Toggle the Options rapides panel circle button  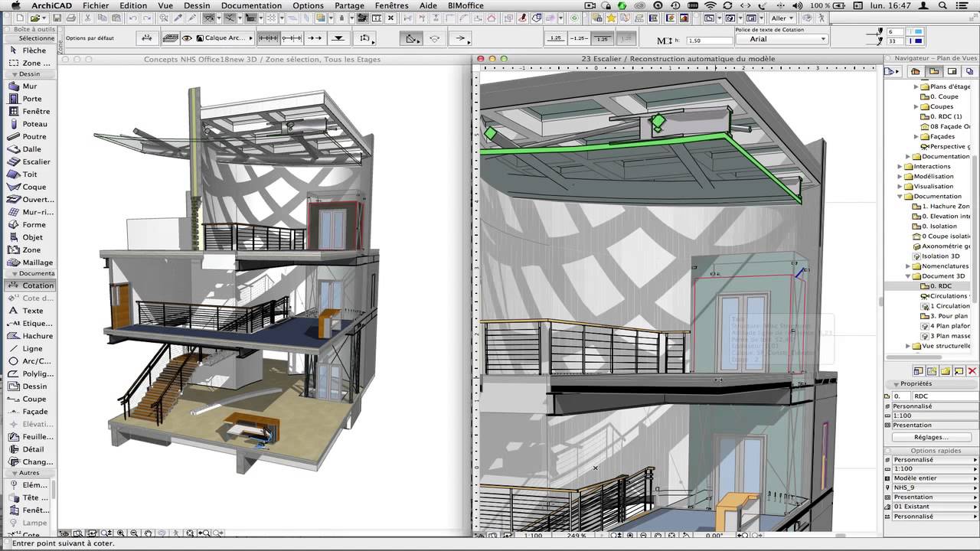889,451
